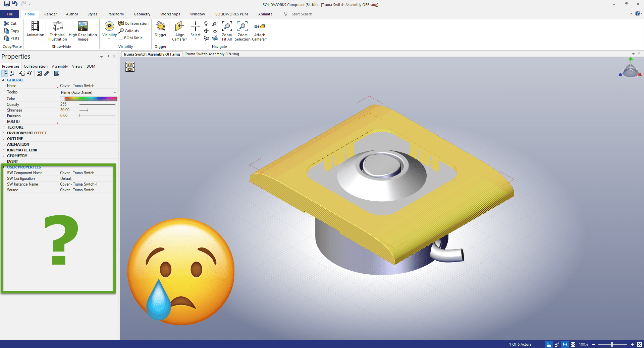
Task: Select the zoom area magnifier icon
Action: click(215, 23)
